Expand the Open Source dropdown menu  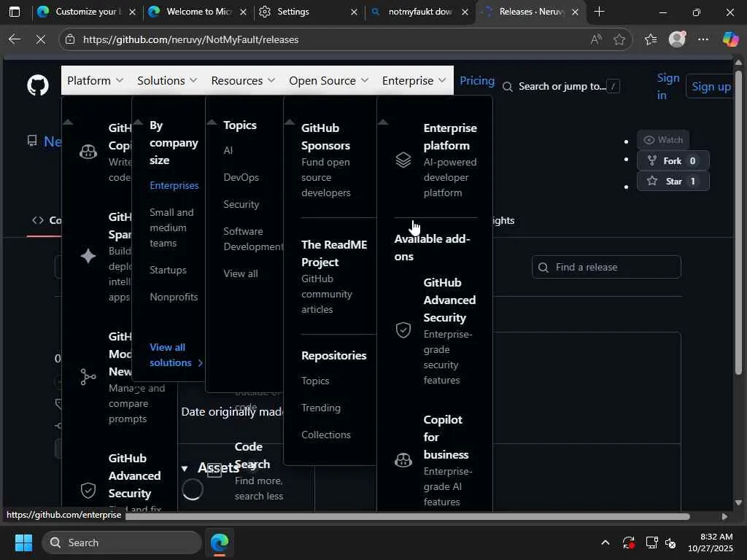coord(329,80)
